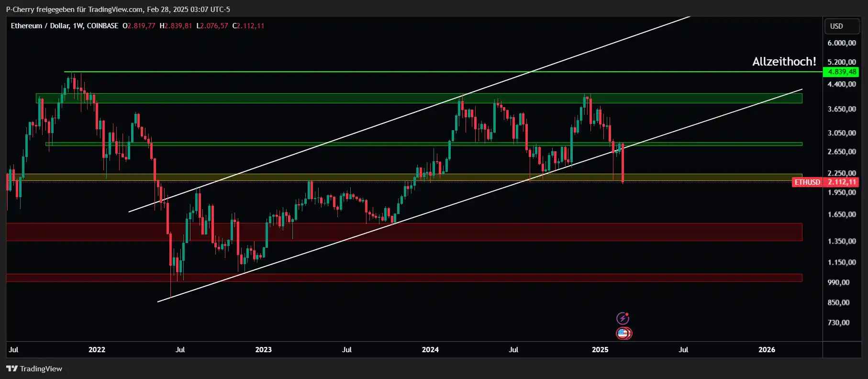Click the 3.650,00 price axis label
Screen dimensions: 868x379
coord(842,109)
